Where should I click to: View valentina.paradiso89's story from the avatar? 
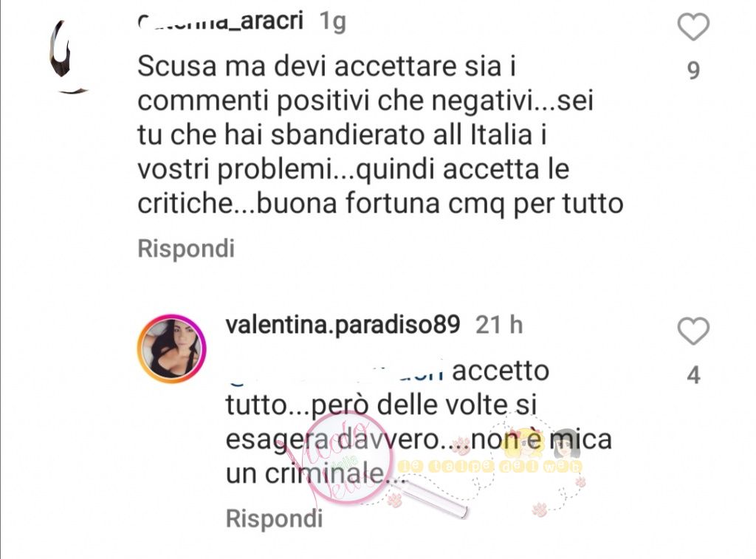click(171, 349)
